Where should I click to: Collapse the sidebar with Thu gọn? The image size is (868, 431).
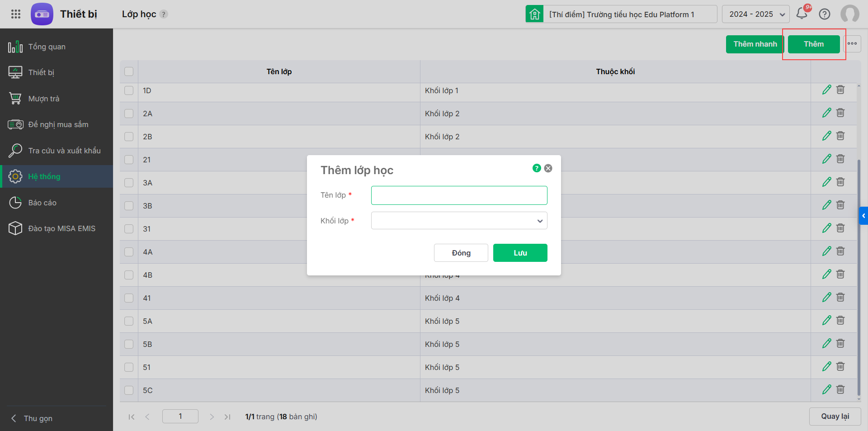tap(32, 418)
